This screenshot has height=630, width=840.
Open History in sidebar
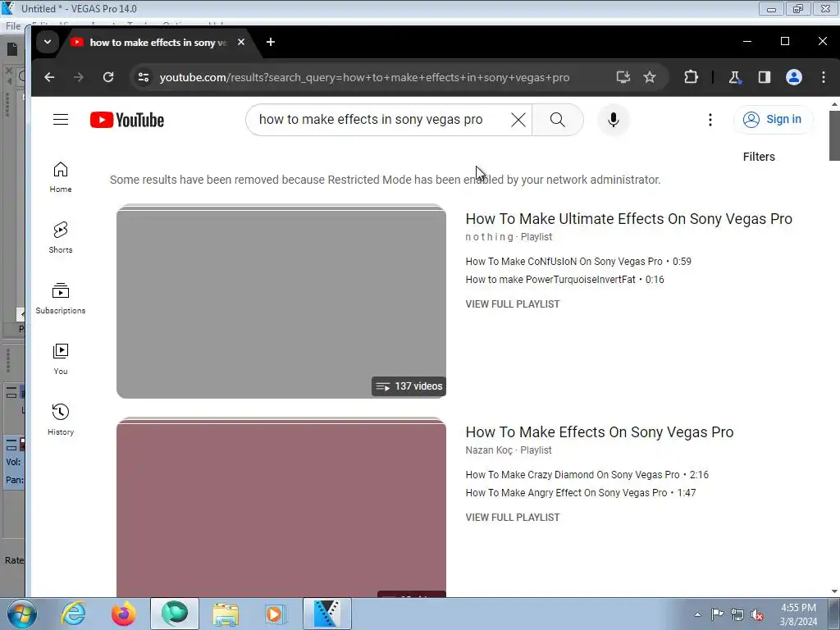pyautogui.click(x=61, y=419)
